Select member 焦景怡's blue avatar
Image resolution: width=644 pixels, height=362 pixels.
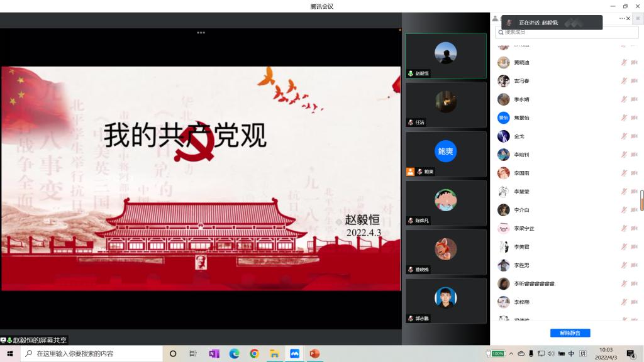point(504,118)
